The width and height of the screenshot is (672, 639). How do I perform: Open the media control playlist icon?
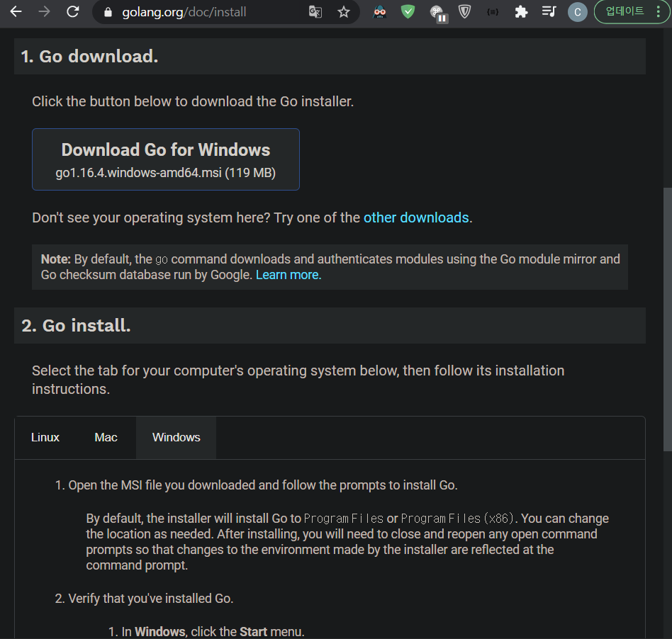tap(549, 11)
